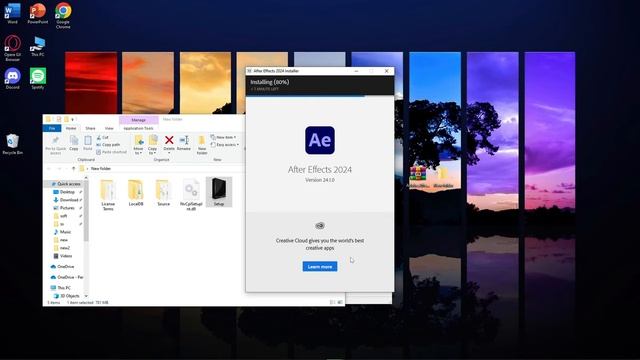Open Desktop in the navigation pane
The image size is (640, 360).
point(67,192)
